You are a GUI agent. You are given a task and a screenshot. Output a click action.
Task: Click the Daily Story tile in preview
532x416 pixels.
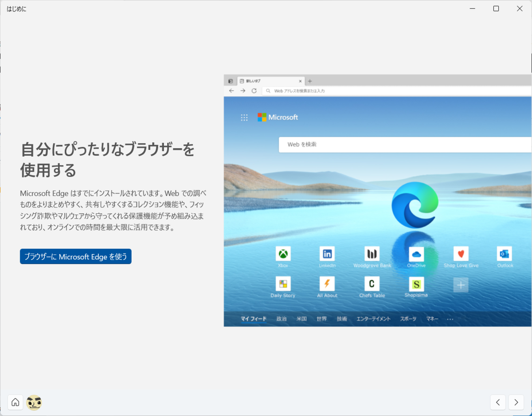point(283,287)
